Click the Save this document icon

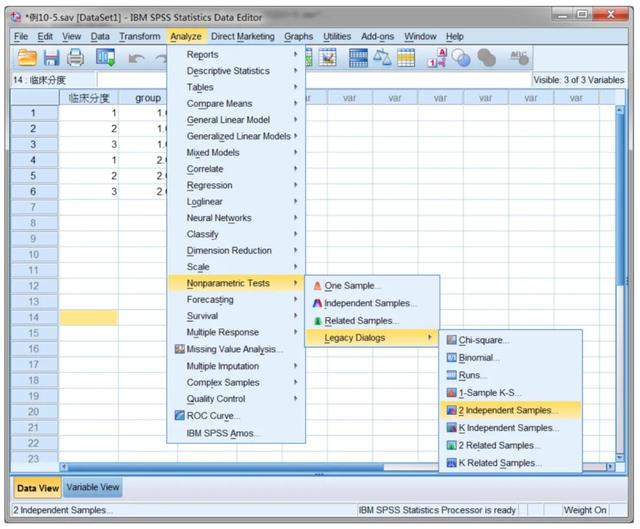(x=51, y=58)
